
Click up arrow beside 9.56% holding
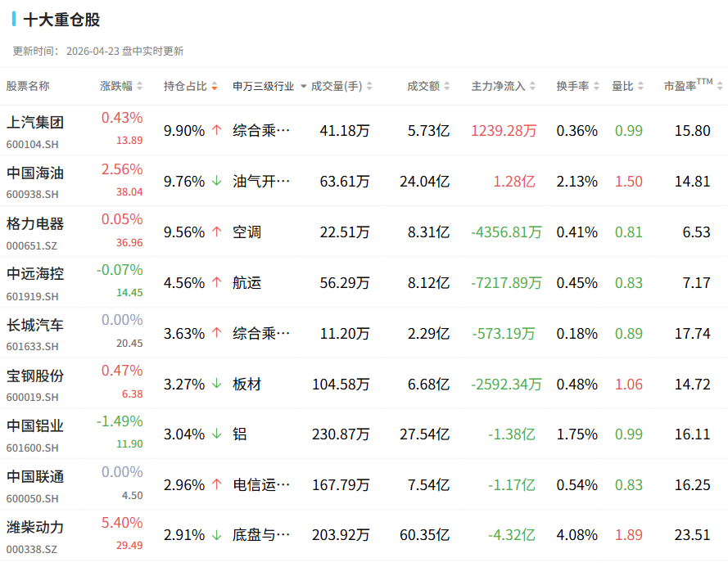(217, 231)
